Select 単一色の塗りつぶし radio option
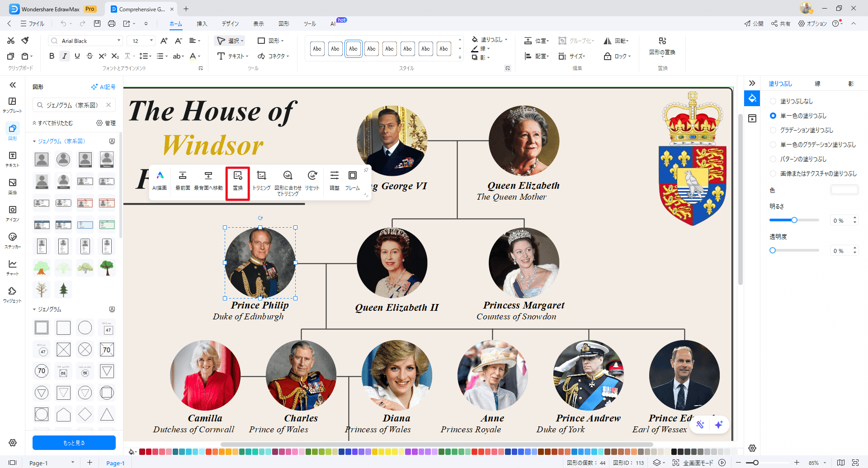 click(x=773, y=116)
